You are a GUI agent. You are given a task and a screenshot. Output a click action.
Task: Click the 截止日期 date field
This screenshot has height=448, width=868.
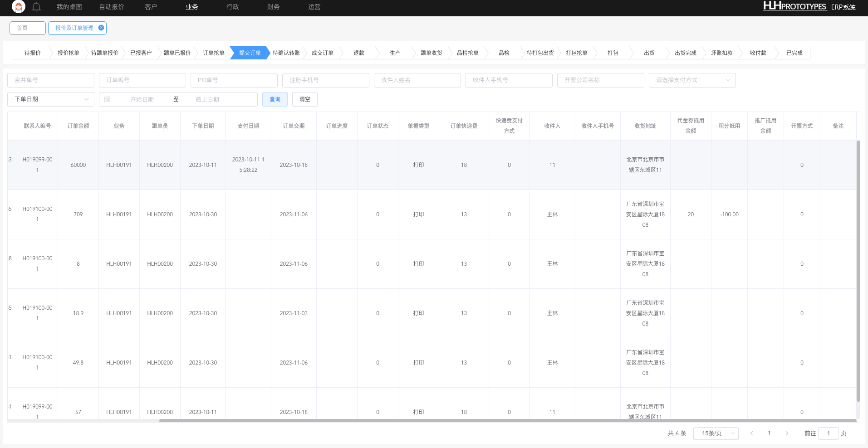point(207,99)
